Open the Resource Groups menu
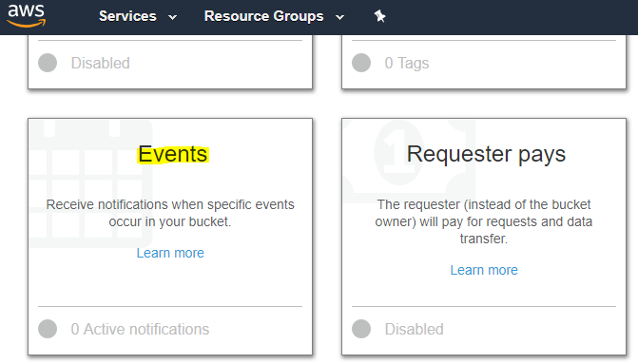Screen dimensions: 638x364 coord(263,16)
